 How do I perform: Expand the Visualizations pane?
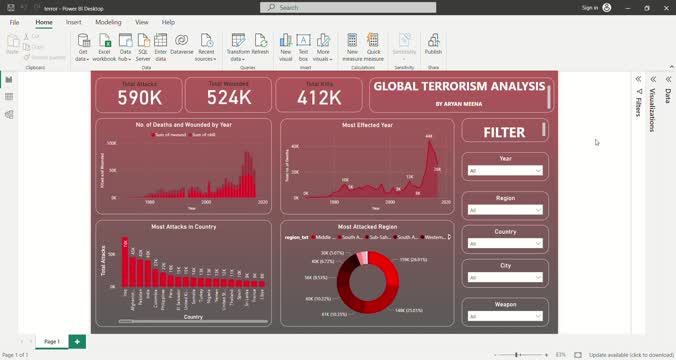point(653,79)
